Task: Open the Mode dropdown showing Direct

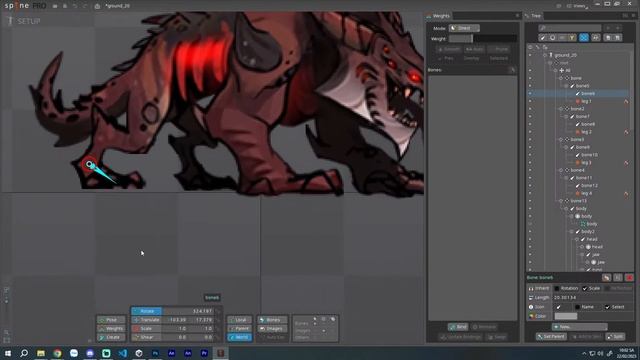Action: tap(464, 28)
